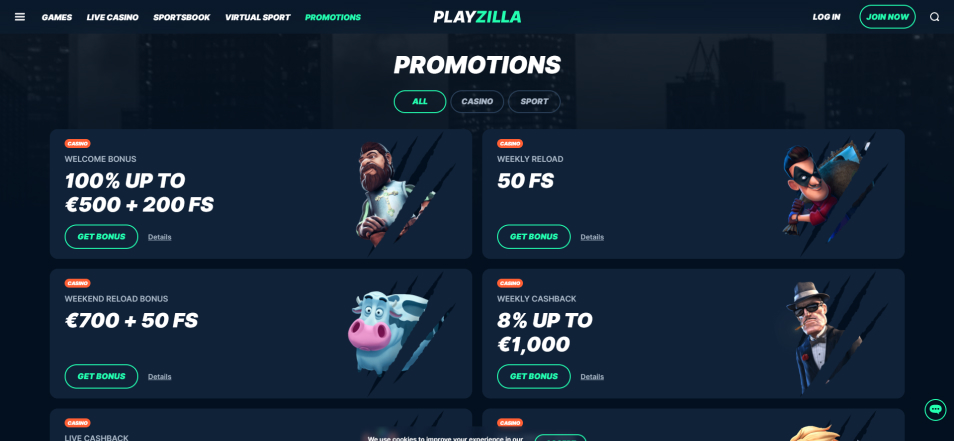This screenshot has height=441, width=954.
Task: Open the Sportsbook page
Action: (181, 17)
